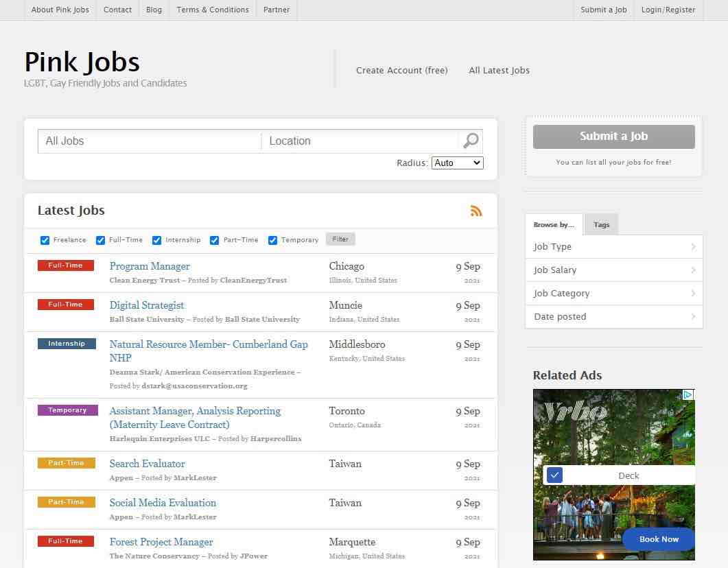Open the Program Manager job listing
Viewport: 728px width, 568px height.
point(150,266)
